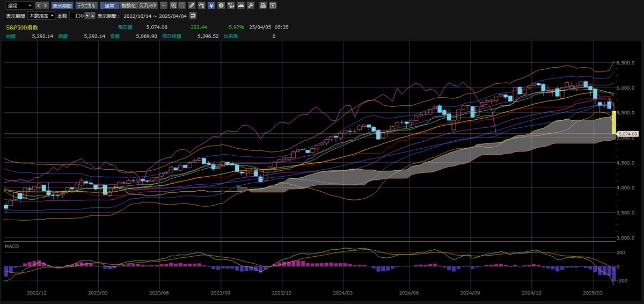Switch to 指数化 chart mode
644x304 pixels.
pos(128,5)
